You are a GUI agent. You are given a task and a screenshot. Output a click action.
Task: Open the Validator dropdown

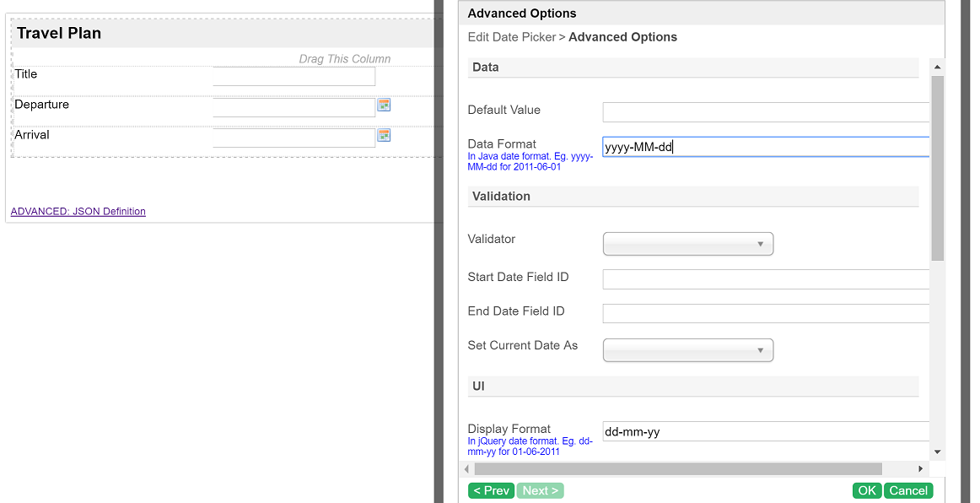point(687,244)
